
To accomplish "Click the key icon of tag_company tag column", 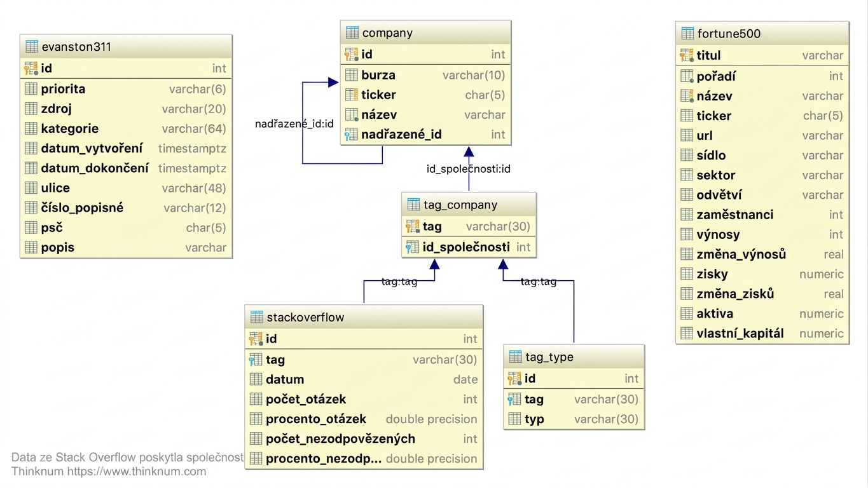I will pos(413,226).
